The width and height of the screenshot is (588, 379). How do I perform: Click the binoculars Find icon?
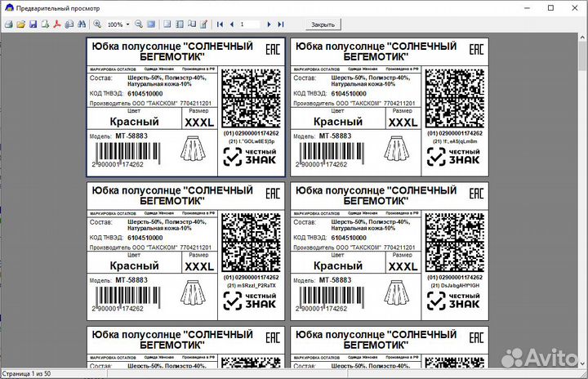pos(81,25)
